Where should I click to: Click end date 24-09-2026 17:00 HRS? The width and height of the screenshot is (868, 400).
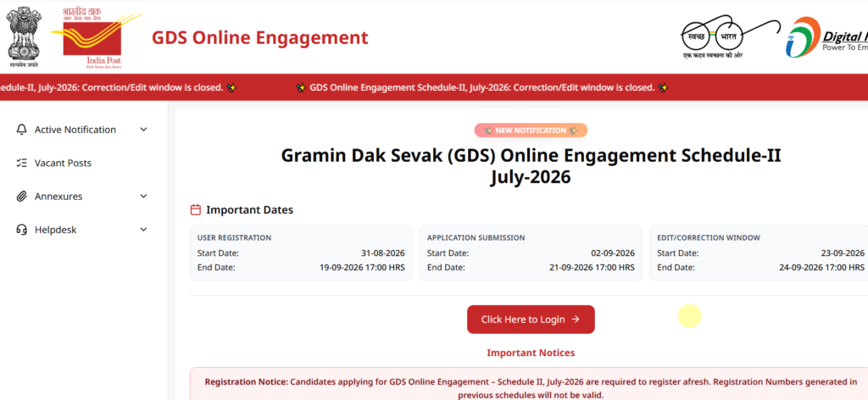(x=821, y=268)
